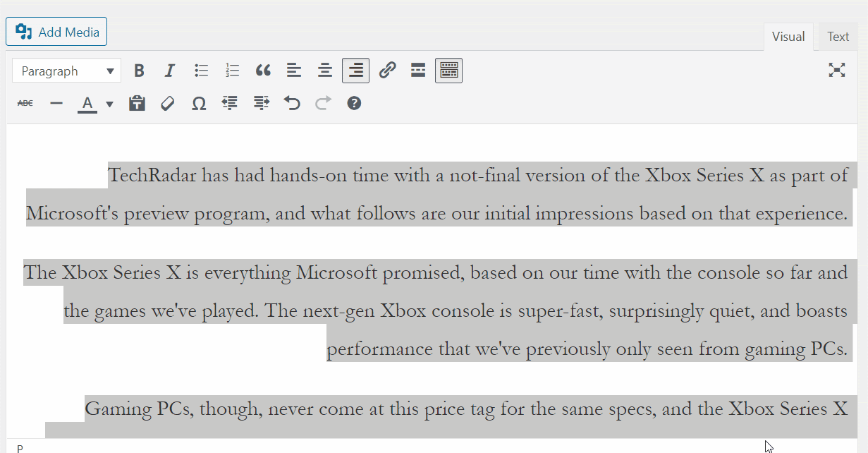Open keyboard shortcuts help
The image size is (868, 453).
click(x=354, y=104)
